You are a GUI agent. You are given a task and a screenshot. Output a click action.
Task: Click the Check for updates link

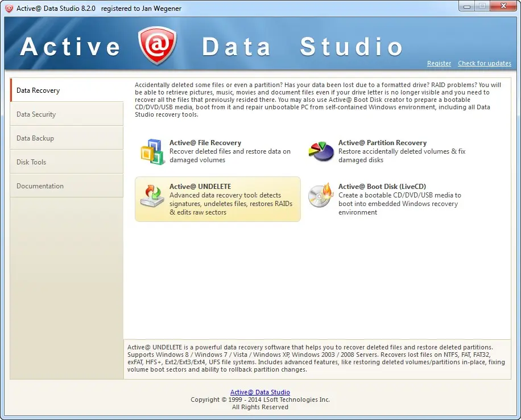pos(485,63)
